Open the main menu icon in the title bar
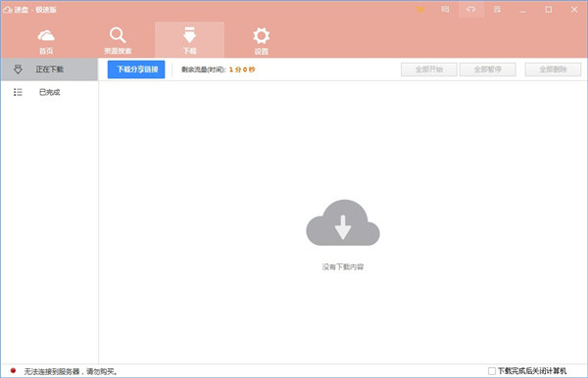Image resolution: width=588 pixels, height=378 pixels. pos(497,10)
